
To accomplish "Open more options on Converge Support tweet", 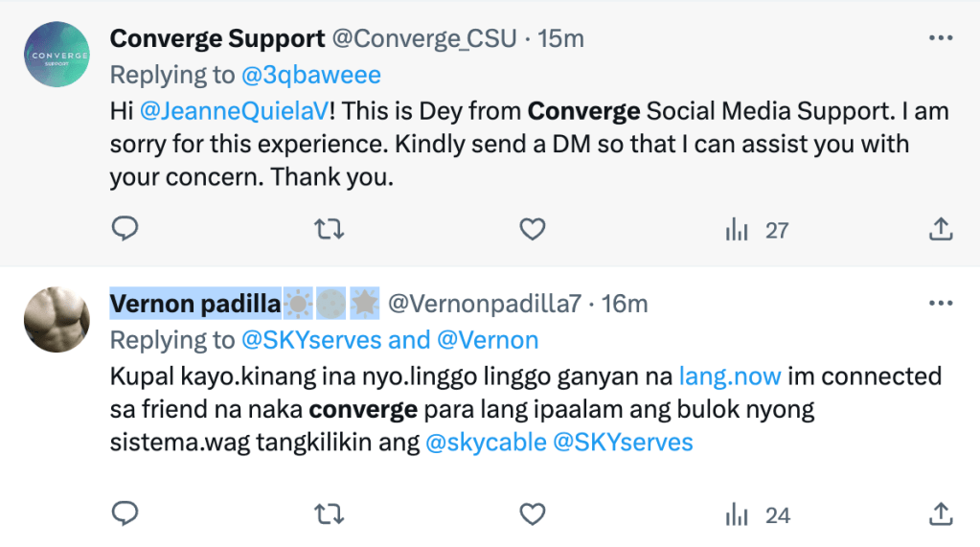I will (x=941, y=38).
